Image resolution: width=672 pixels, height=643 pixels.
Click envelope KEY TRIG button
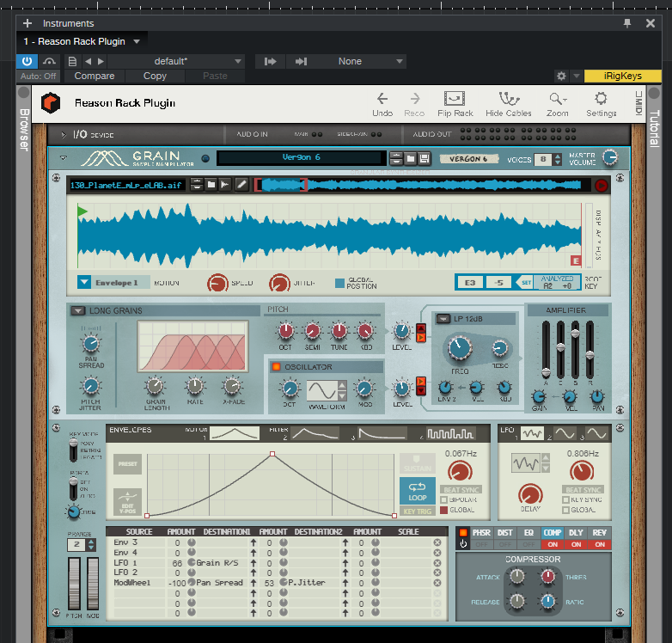coord(418,511)
